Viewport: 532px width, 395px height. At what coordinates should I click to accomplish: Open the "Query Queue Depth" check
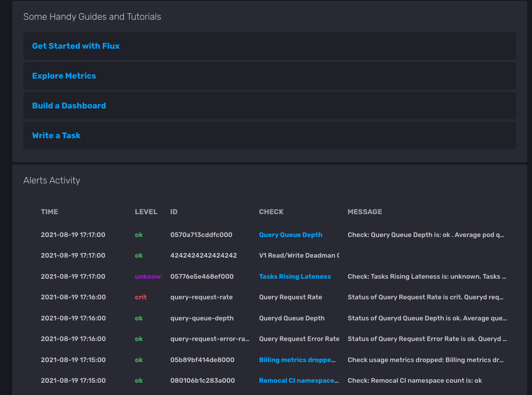click(290, 234)
